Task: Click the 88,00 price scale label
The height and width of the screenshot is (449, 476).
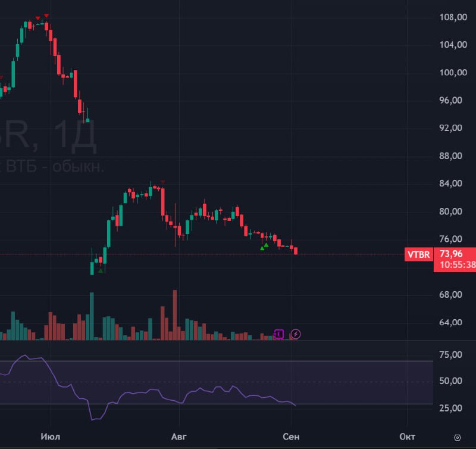Action: pos(450,156)
